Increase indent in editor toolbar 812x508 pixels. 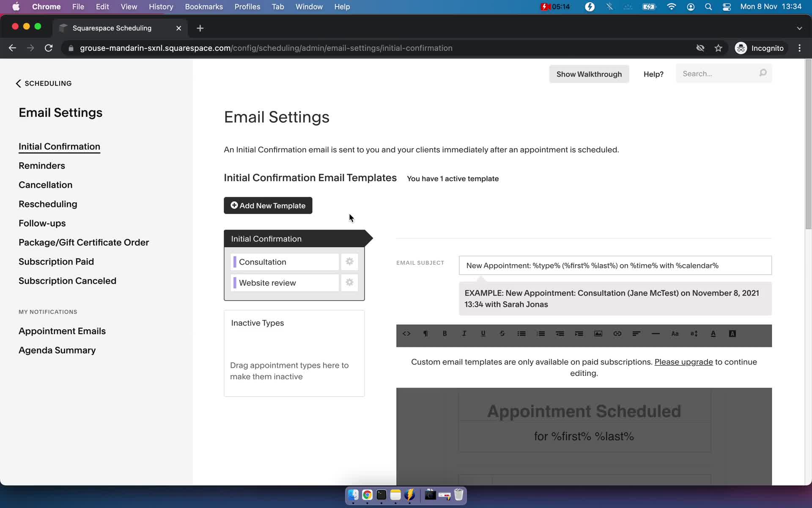pyautogui.click(x=579, y=334)
